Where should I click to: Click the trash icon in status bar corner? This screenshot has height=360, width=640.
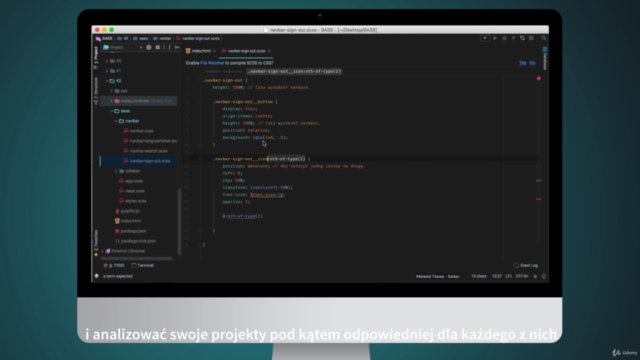pos(544,276)
